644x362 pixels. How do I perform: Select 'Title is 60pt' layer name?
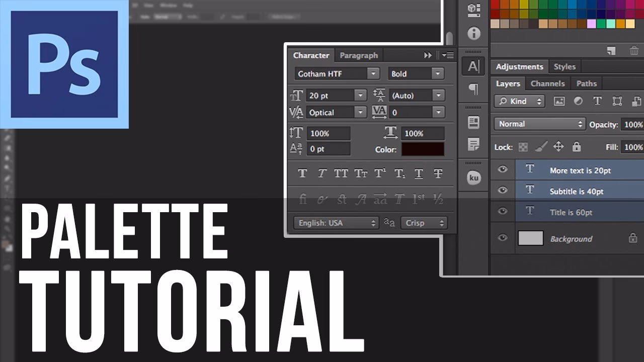coord(571,212)
